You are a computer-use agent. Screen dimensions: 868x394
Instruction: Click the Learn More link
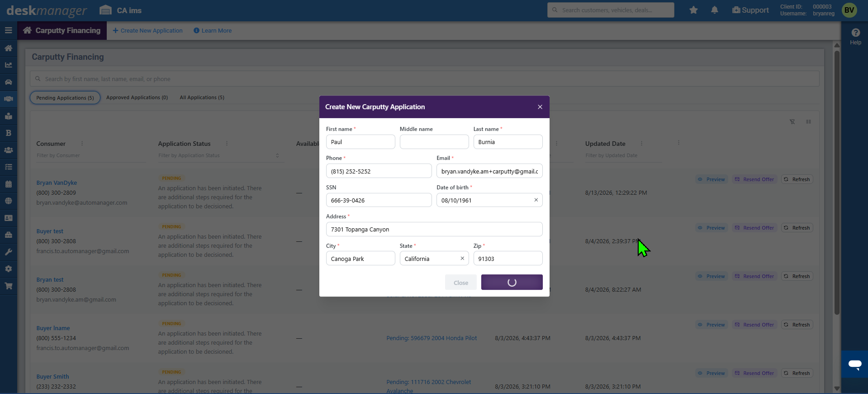213,30
